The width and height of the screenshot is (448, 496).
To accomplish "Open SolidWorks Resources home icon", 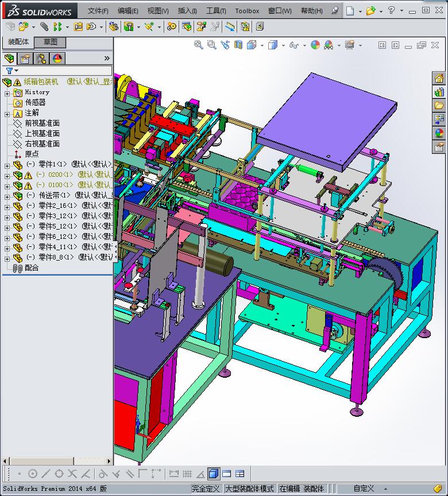I will [x=439, y=78].
